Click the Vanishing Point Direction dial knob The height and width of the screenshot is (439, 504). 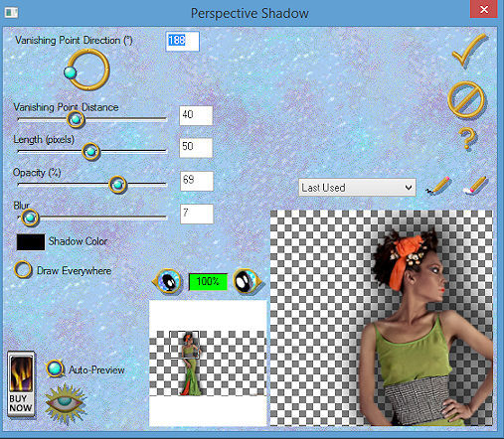(70, 73)
